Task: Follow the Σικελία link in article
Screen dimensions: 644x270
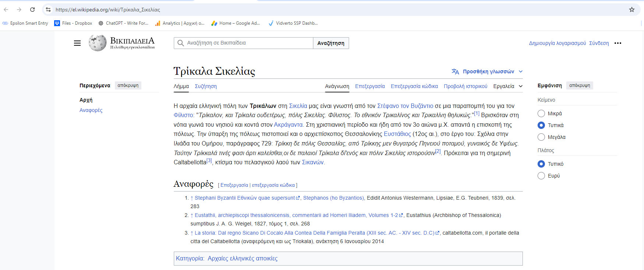Action: (298, 106)
